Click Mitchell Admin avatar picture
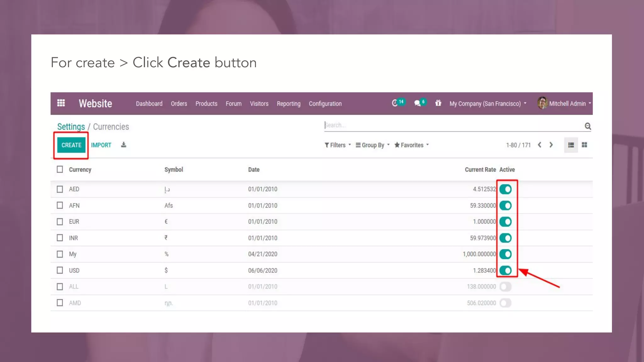 point(542,103)
